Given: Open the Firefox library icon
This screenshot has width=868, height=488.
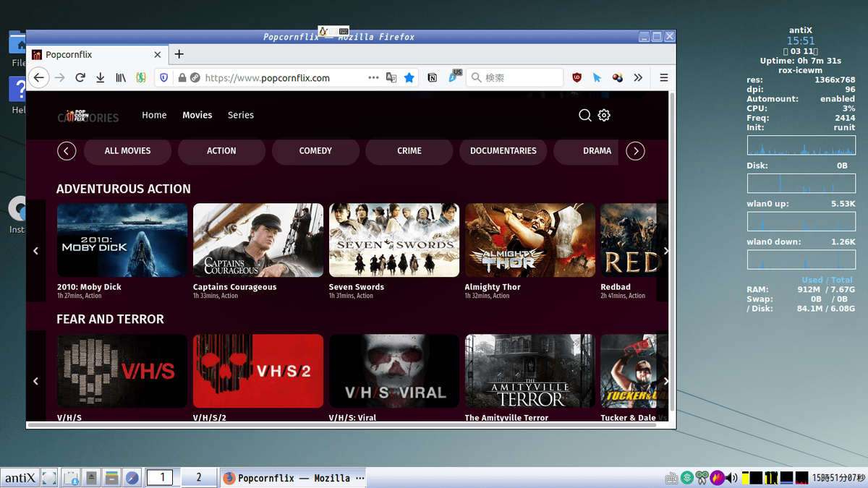Looking at the screenshot, I should (x=122, y=77).
